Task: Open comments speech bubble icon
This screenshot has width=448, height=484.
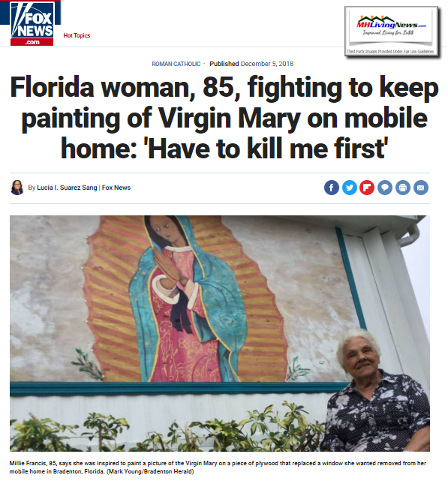Action: tap(385, 188)
